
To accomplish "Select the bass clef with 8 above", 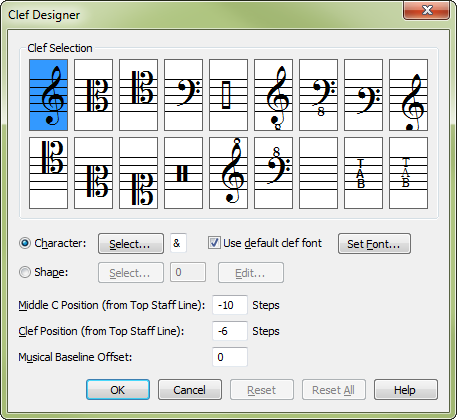I will (273, 173).
